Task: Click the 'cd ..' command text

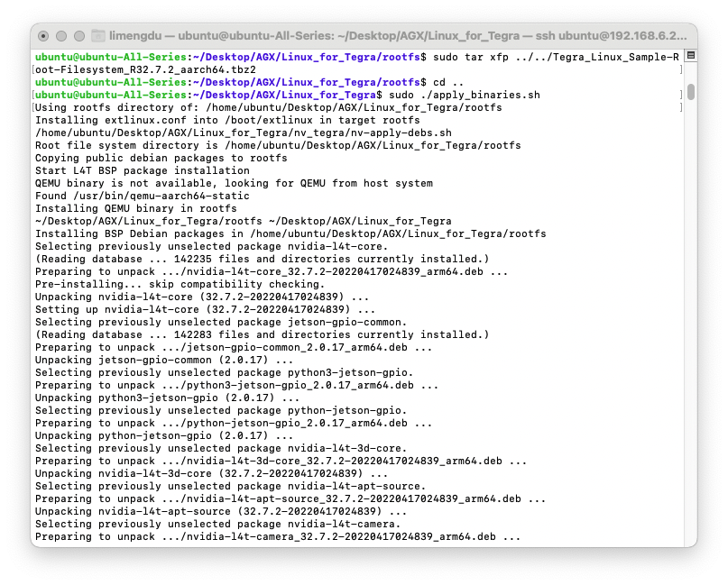Action: click(448, 82)
